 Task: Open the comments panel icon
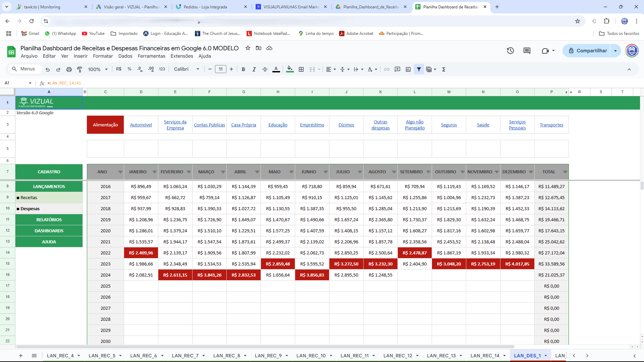(x=527, y=51)
